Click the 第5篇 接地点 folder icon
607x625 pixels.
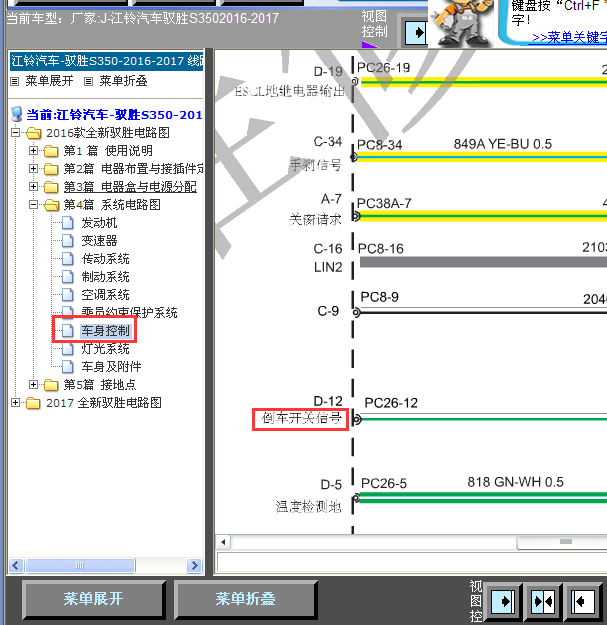click(x=51, y=385)
